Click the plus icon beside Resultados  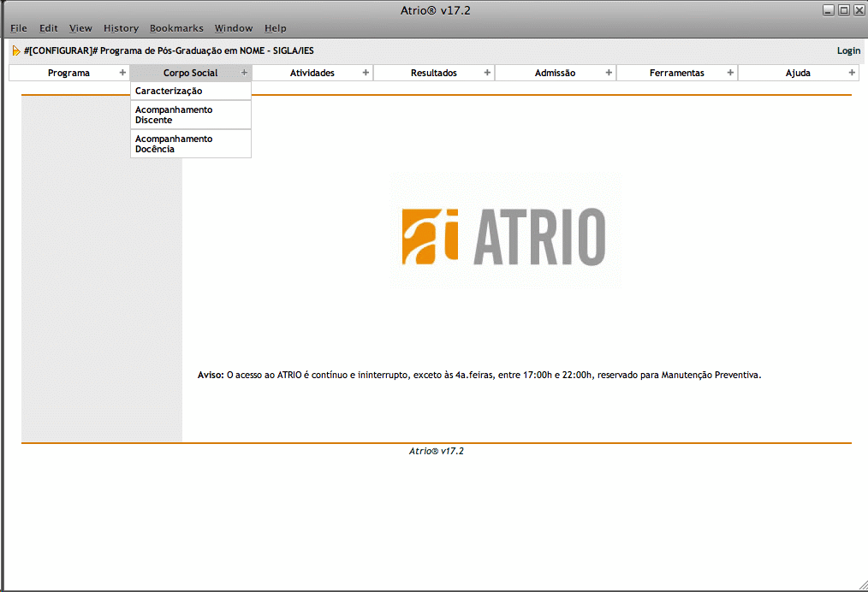[487, 73]
